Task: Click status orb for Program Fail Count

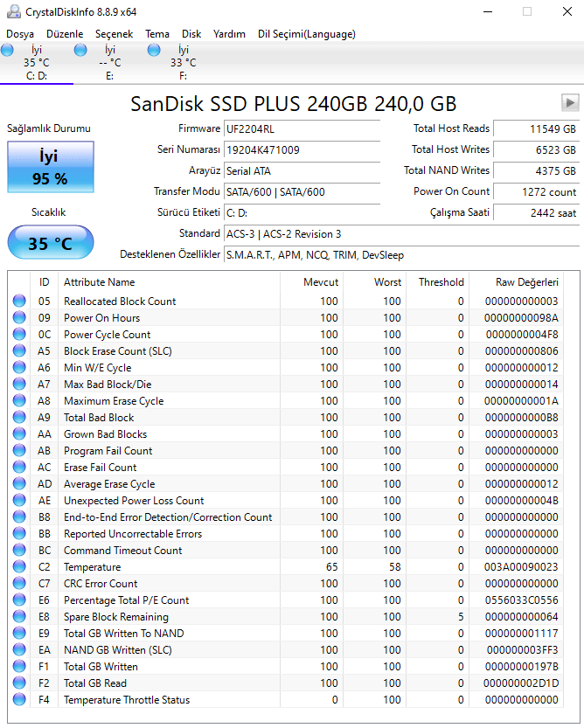Action: click(x=19, y=450)
